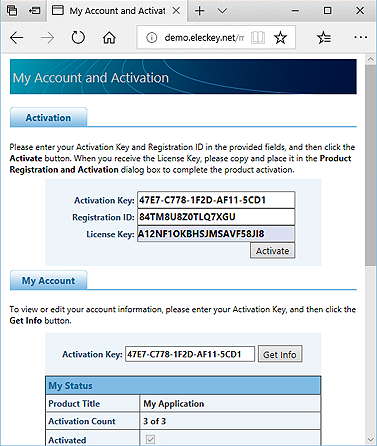Click the My Account and Activation banner
The height and width of the screenshot is (446, 377).
pyautogui.click(x=183, y=77)
